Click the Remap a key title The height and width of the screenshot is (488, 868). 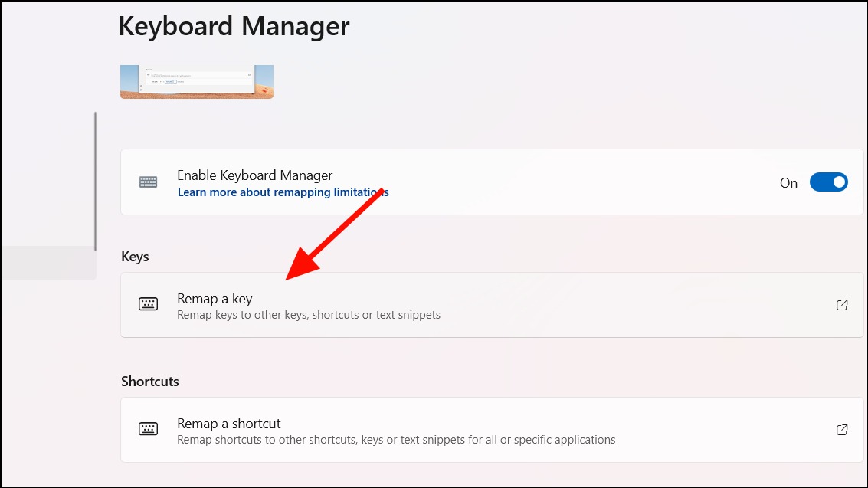[215, 299]
